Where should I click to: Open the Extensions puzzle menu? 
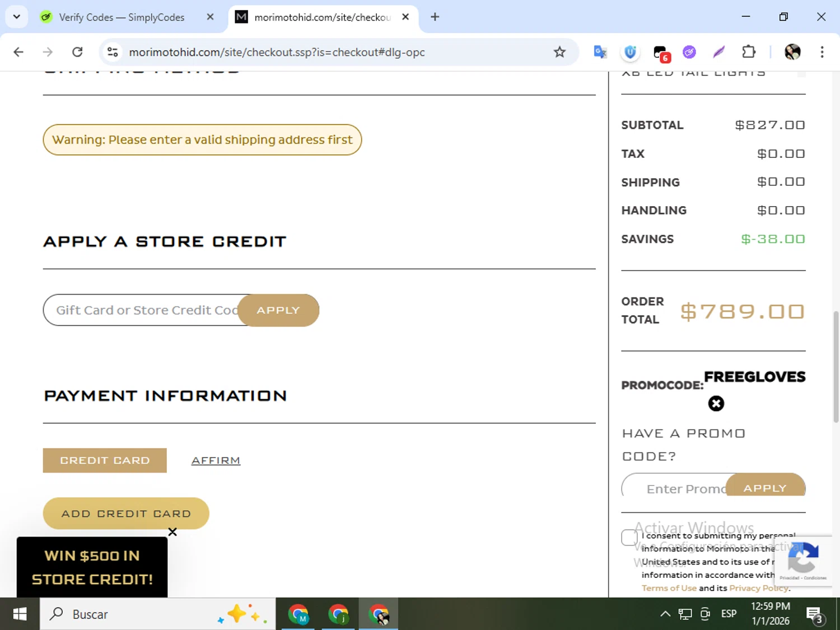click(x=749, y=52)
